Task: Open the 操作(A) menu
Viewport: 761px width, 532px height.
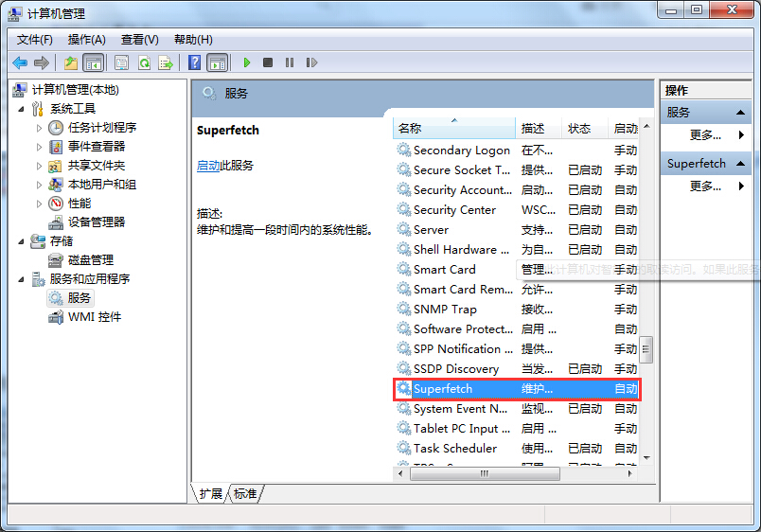Action: pyautogui.click(x=86, y=39)
